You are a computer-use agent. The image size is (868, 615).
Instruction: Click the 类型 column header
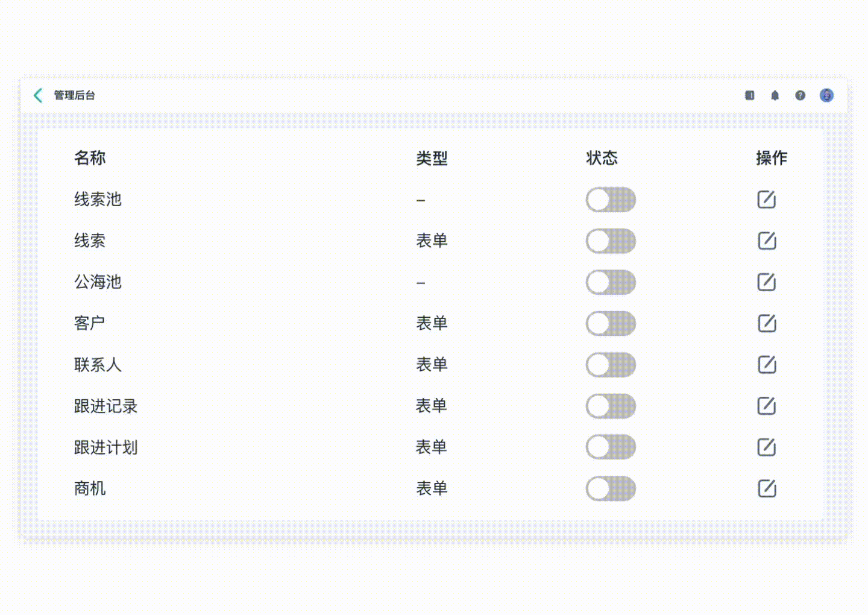pyautogui.click(x=432, y=158)
